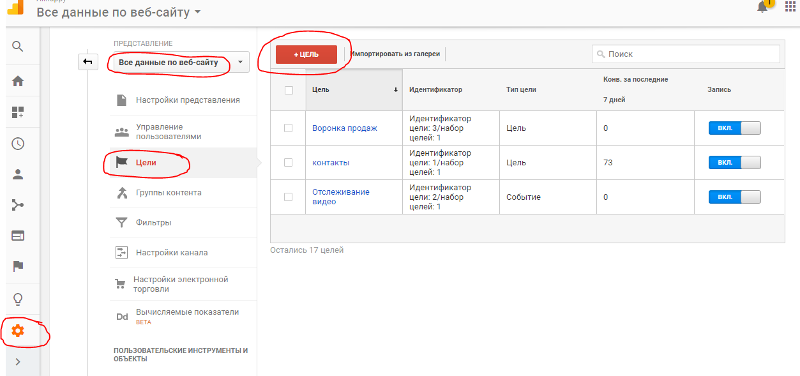Click the Идентификатор column header
The height and width of the screenshot is (376, 800).
[436, 90]
